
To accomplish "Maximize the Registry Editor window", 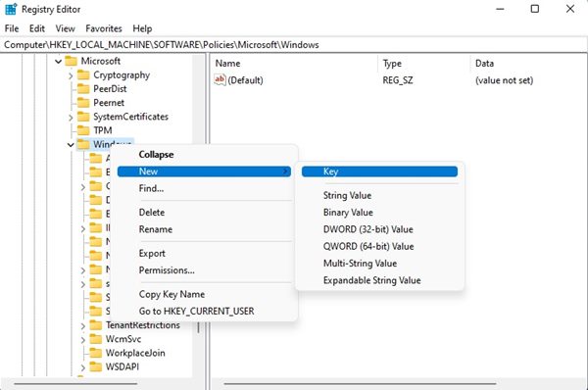I will pyautogui.click(x=535, y=9).
